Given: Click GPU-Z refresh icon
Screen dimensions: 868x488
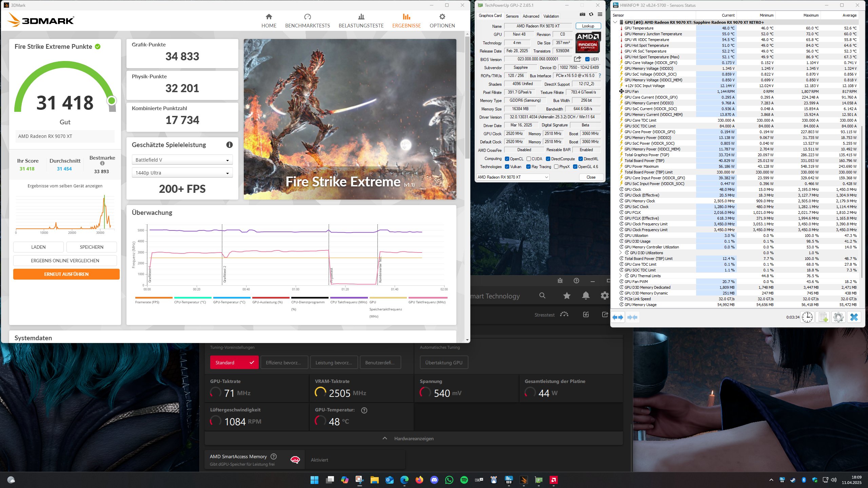Looking at the screenshot, I should coord(591,14).
